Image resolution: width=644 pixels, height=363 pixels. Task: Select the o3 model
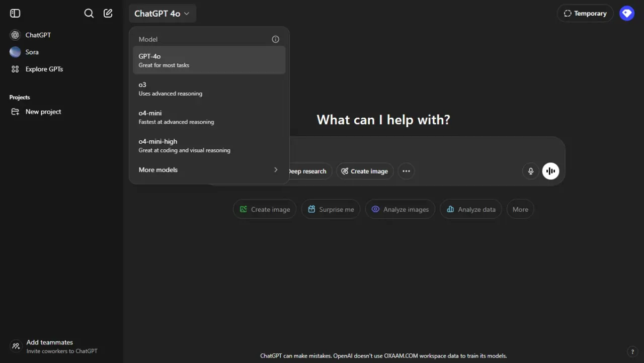(209, 88)
